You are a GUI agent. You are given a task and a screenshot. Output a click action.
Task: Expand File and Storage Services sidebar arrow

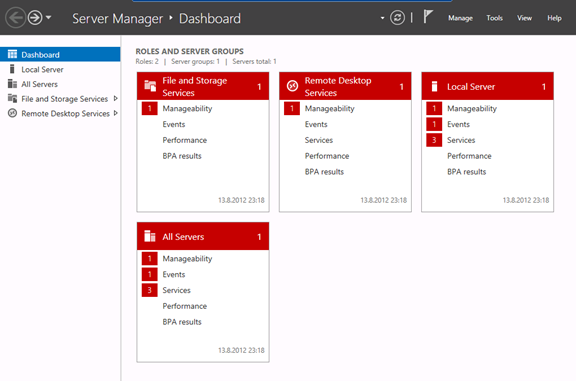coord(116,98)
